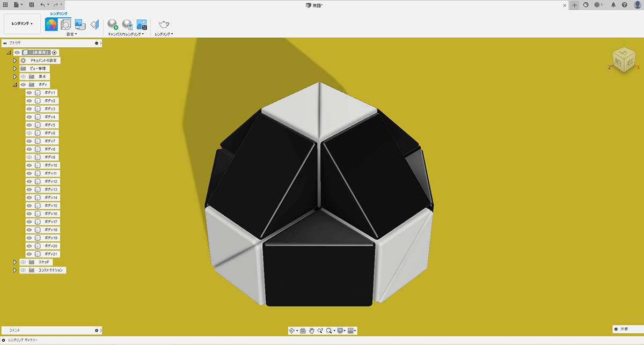Redo the last undone action
Screen dimensions: 644x345
(56, 4)
